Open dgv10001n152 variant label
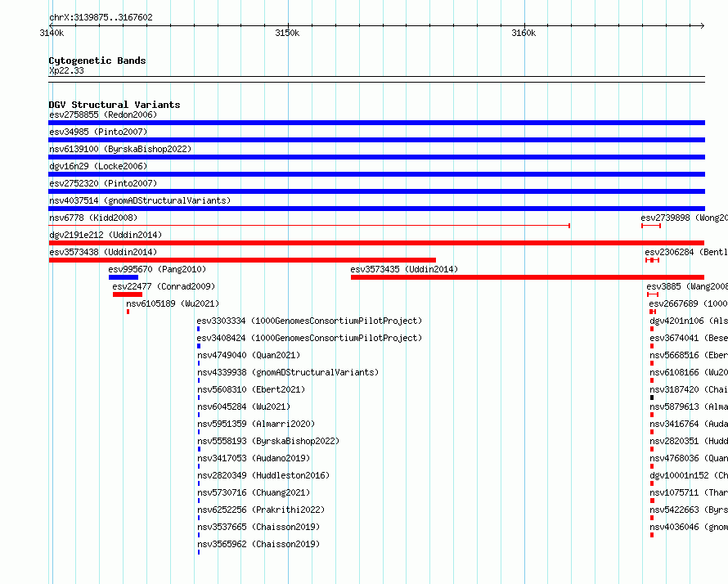 tap(689, 475)
